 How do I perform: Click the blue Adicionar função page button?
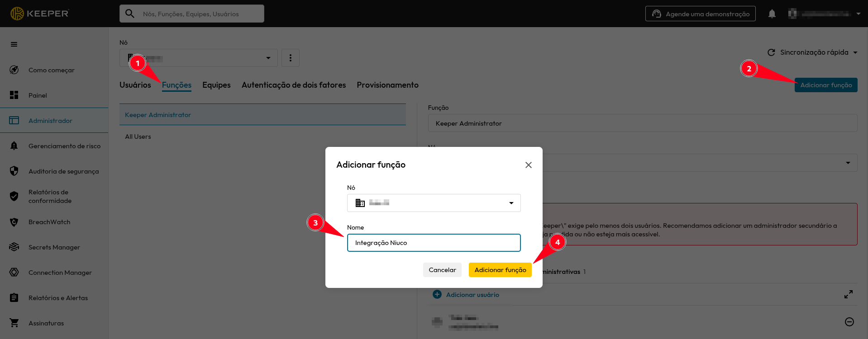coord(826,85)
